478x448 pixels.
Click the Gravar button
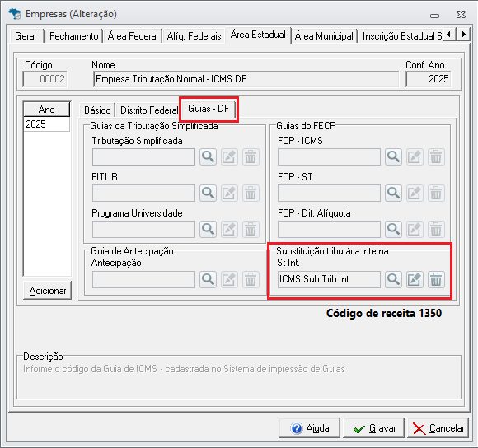click(x=374, y=428)
